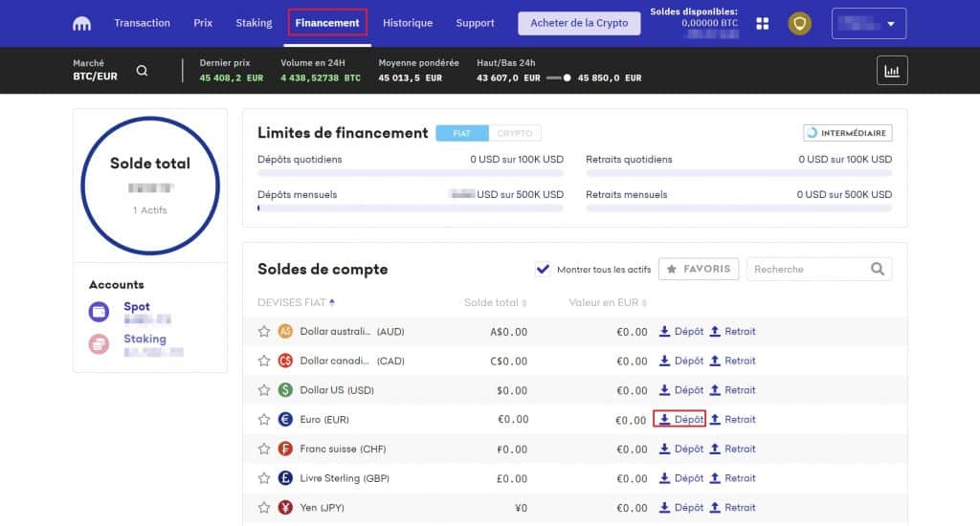Click the Haut/Bas 24h range slider
Image resolution: width=980 pixels, height=526 pixels.
coord(558,78)
